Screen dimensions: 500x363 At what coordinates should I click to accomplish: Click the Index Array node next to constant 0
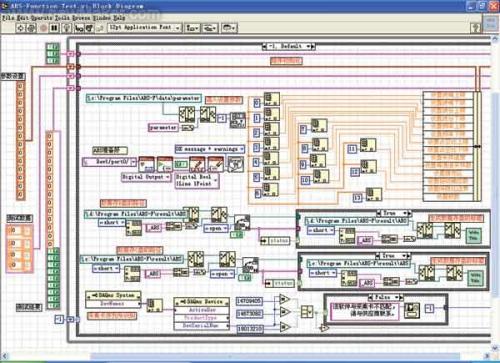click(272, 99)
